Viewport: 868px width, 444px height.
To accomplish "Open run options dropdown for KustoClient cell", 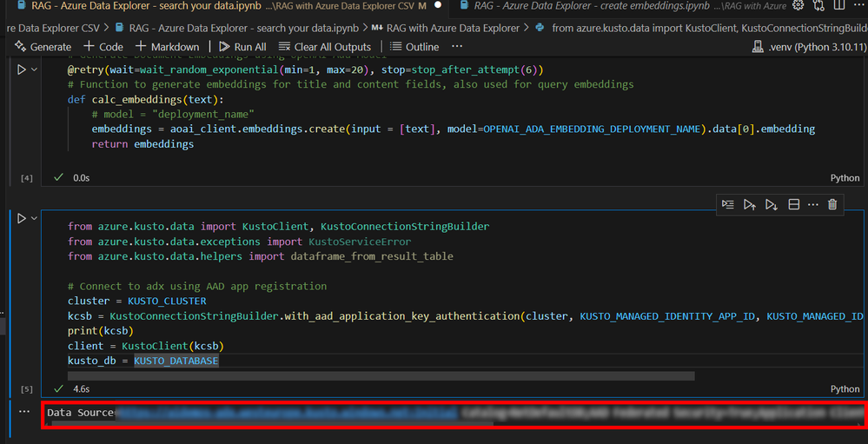I will tap(35, 219).
